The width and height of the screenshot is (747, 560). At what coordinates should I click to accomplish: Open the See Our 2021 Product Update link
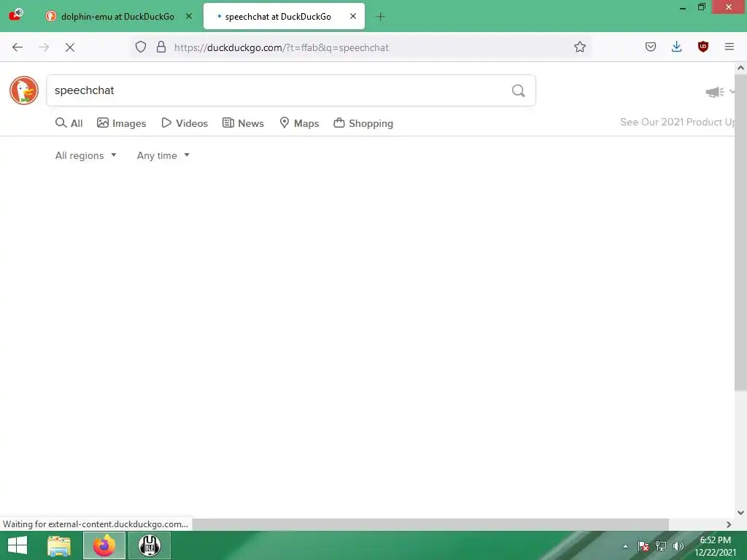(677, 122)
